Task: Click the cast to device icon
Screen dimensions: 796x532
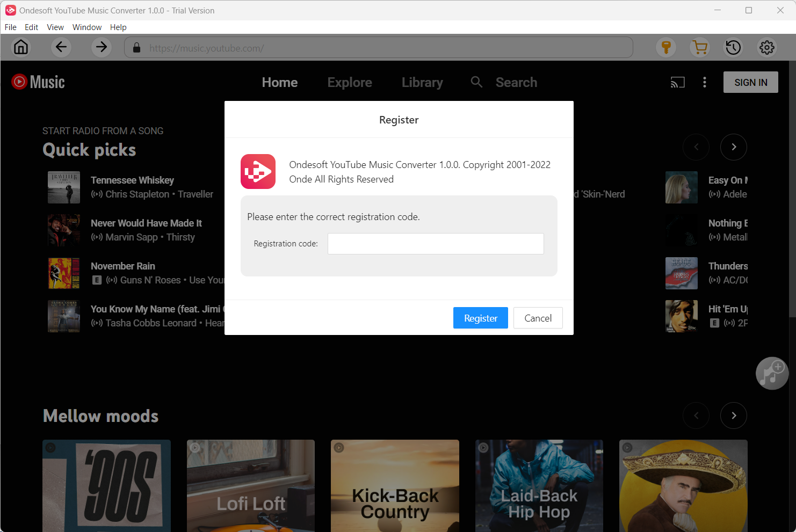Action: 678,82
